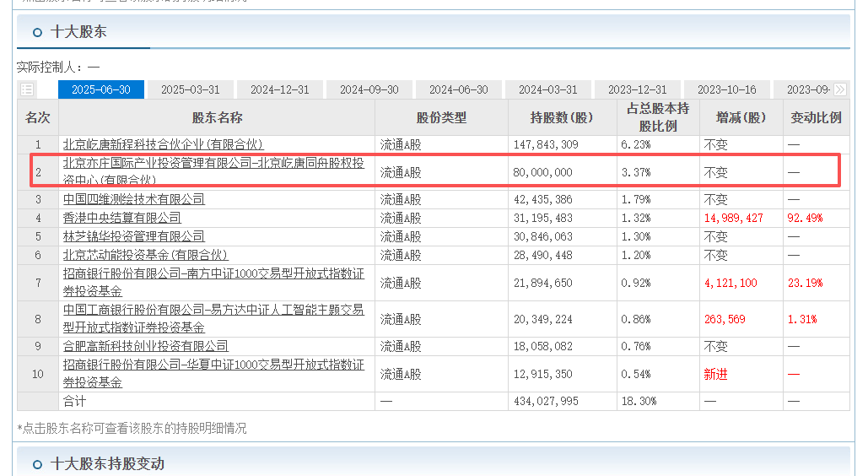Click the 持股数(股) column header
The height and width of the screenshot is (476, 868).
(x=563, y=117)
